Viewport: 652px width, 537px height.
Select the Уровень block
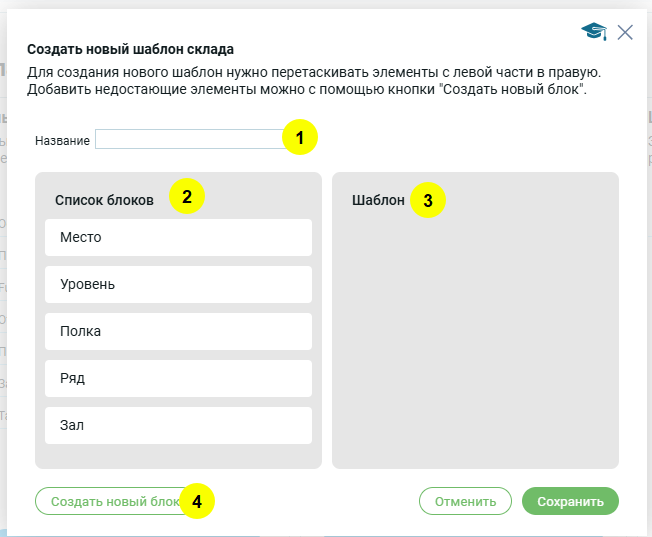[x=178, y=284]
